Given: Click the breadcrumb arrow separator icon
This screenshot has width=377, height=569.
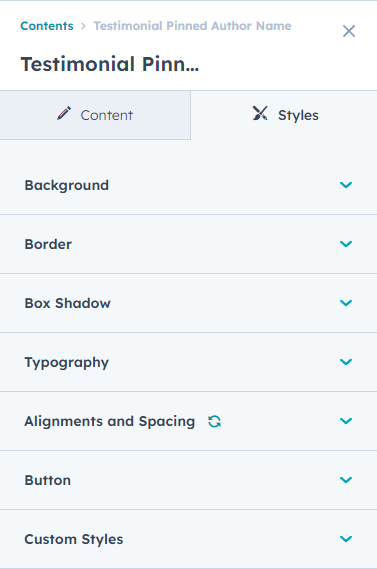Looking at the screenshot, I should [83, 26].
